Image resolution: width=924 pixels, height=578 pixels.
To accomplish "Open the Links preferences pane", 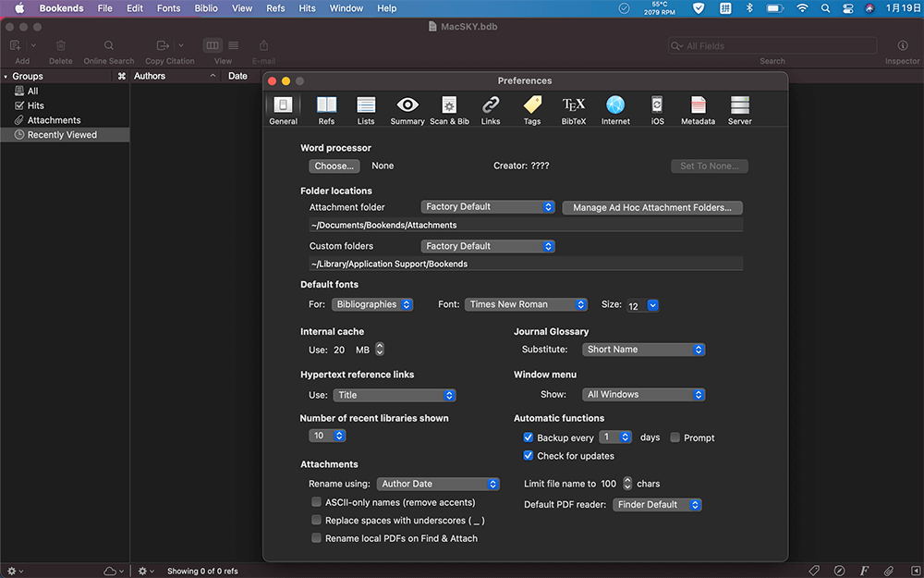I will [491, 110].
